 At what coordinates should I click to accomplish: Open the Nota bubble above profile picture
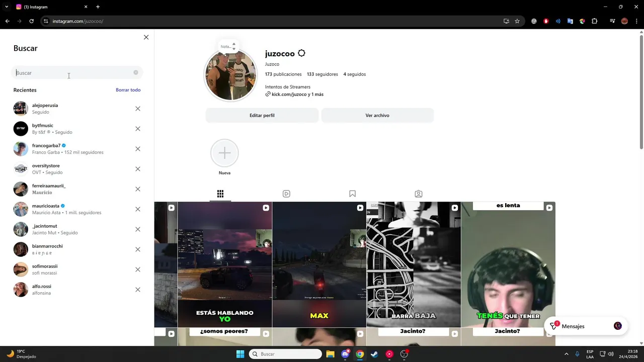[x=228, y=46]
